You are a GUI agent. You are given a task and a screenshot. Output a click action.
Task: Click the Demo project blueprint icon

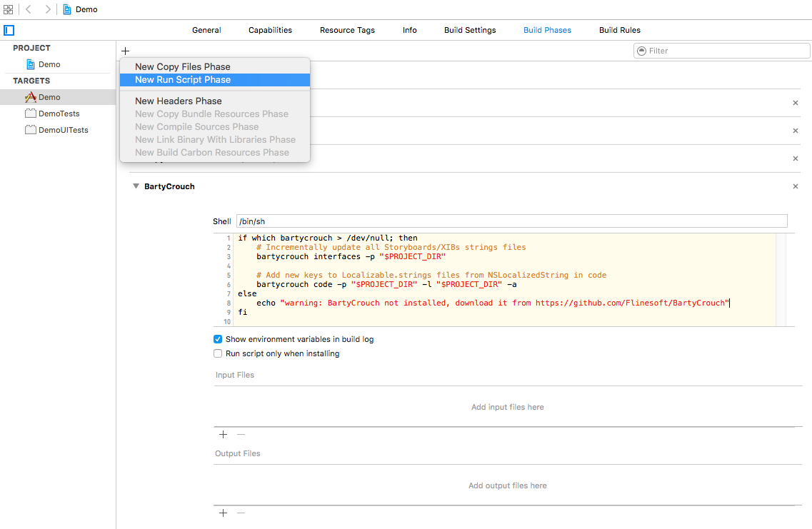click(31, 64)
